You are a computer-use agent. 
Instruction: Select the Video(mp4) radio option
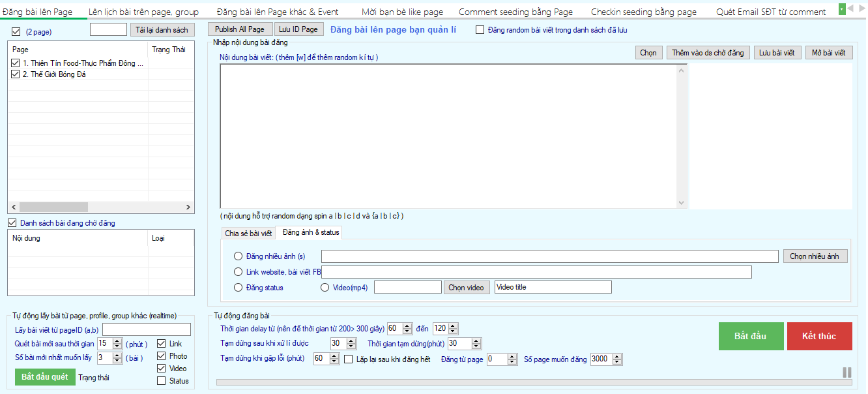click(x=324, y=287)
